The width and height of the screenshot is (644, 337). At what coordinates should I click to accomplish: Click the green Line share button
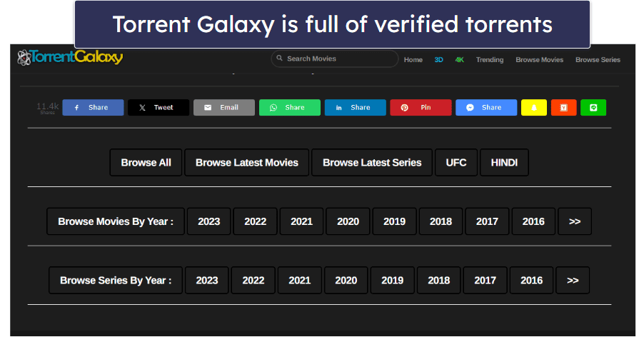[x=593, y=108]
